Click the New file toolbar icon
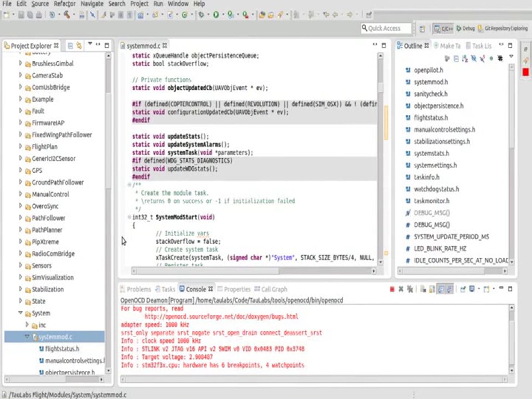 coord(6,15)
